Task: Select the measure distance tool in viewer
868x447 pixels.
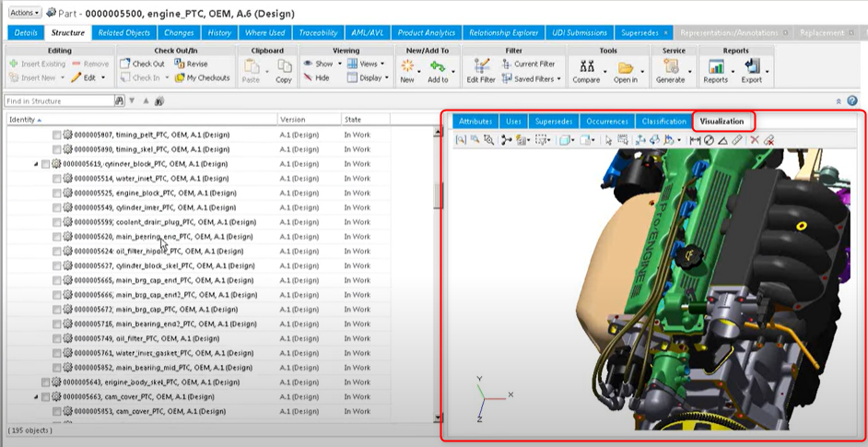Action: coord(695,140)
